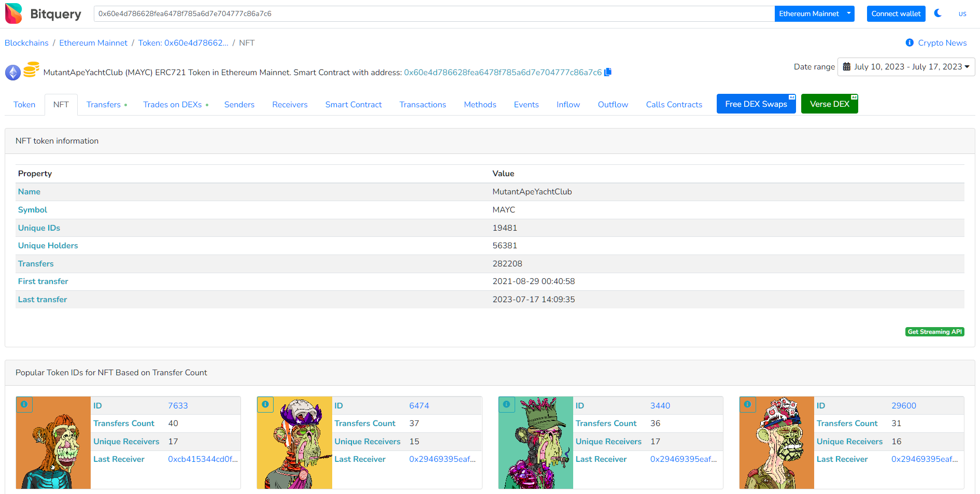The width and height of the screenshot is (980, 494).
Task: Open the mutant ape 6474 thumbnail
Action: (x=294, y=443)
